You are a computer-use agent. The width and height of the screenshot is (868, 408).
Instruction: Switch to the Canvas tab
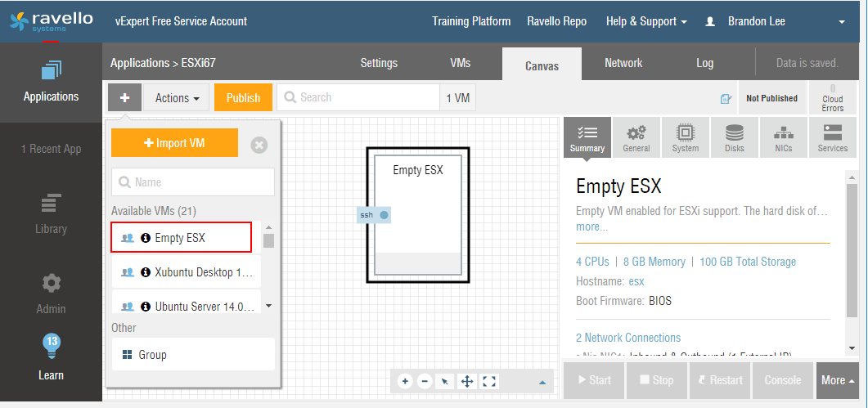tap(542, 65)
